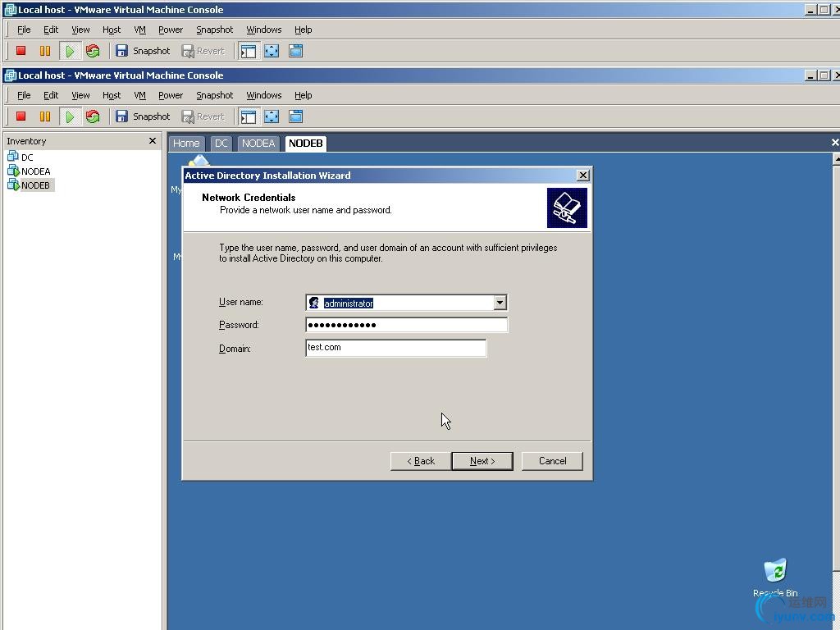Click the Active Directory wizard book icon
The height and width of the screenshot is (630, 840).
(x=567, y=208)
